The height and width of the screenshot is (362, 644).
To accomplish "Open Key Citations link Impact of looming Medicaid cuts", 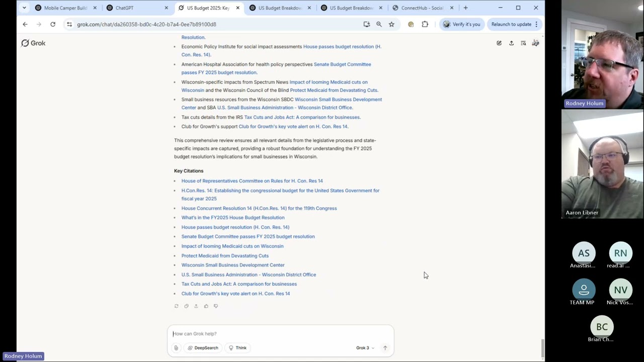I will click(x=232, y=246).
